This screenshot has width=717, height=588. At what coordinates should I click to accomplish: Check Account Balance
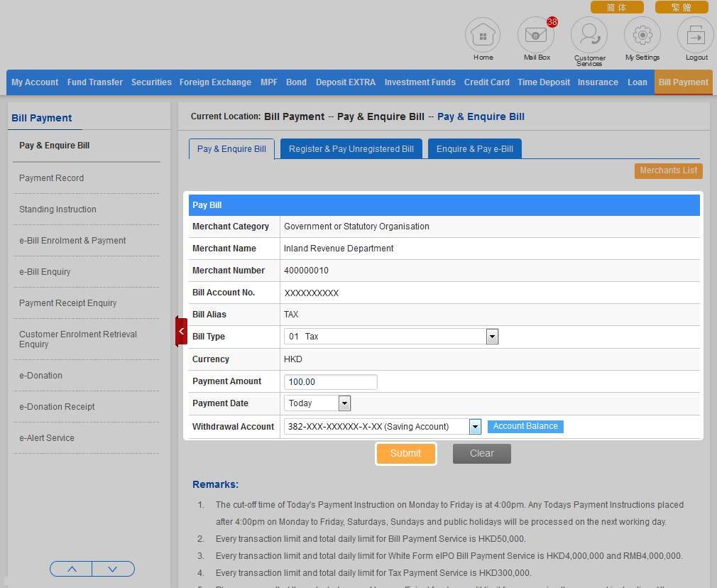pos(525,427)
